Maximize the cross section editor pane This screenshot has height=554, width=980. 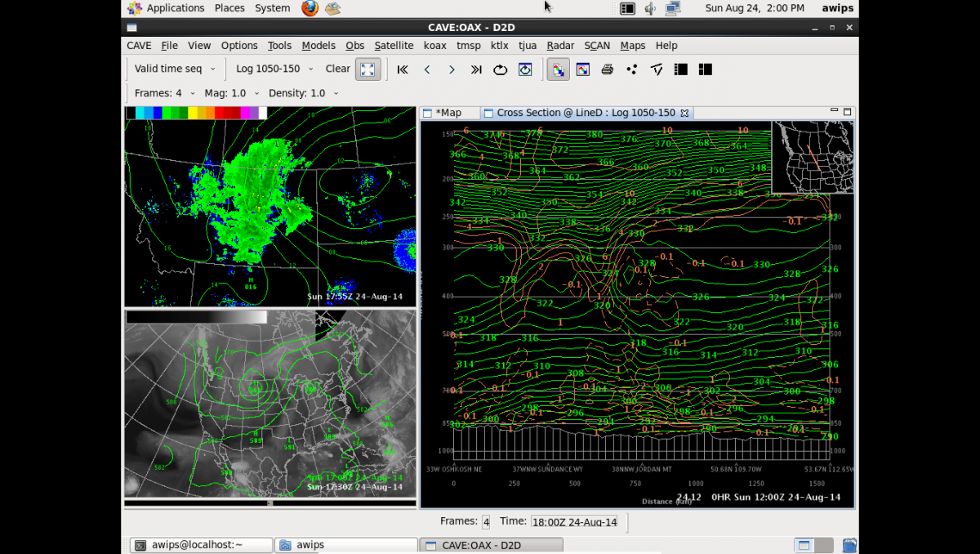(x=848, y=111)
